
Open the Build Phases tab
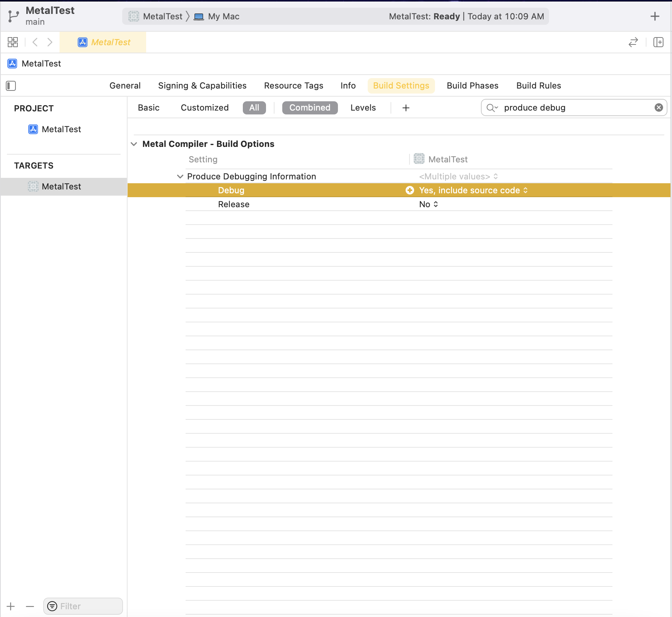[472, 86]
